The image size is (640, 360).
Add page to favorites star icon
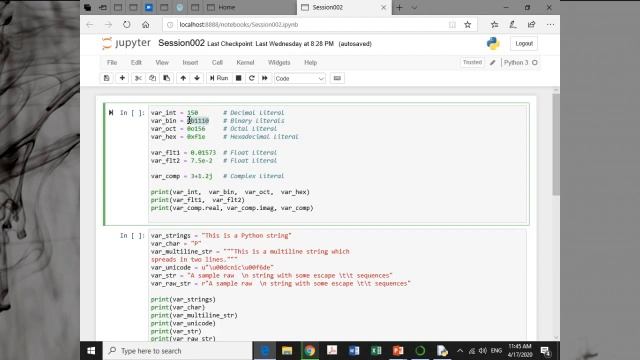[x=468, y=24]
